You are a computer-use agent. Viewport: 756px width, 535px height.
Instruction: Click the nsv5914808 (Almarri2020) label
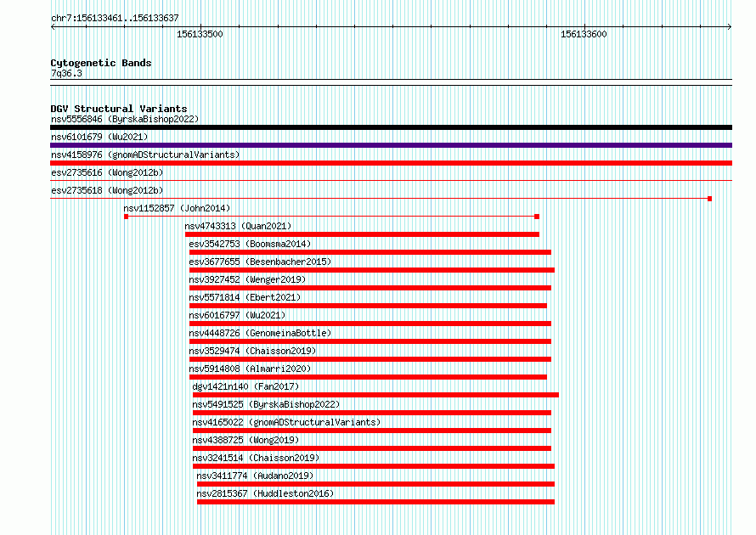point(250,369)
